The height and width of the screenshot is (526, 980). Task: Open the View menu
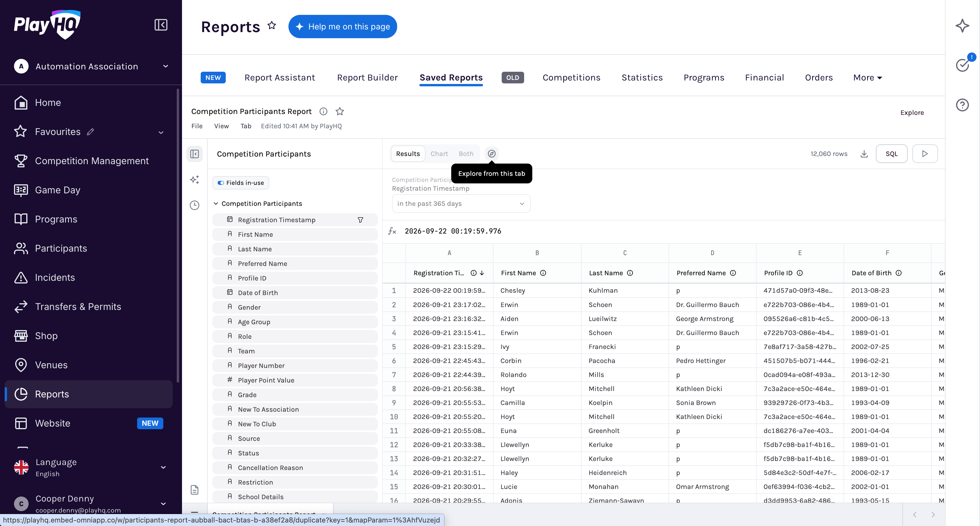221,126
